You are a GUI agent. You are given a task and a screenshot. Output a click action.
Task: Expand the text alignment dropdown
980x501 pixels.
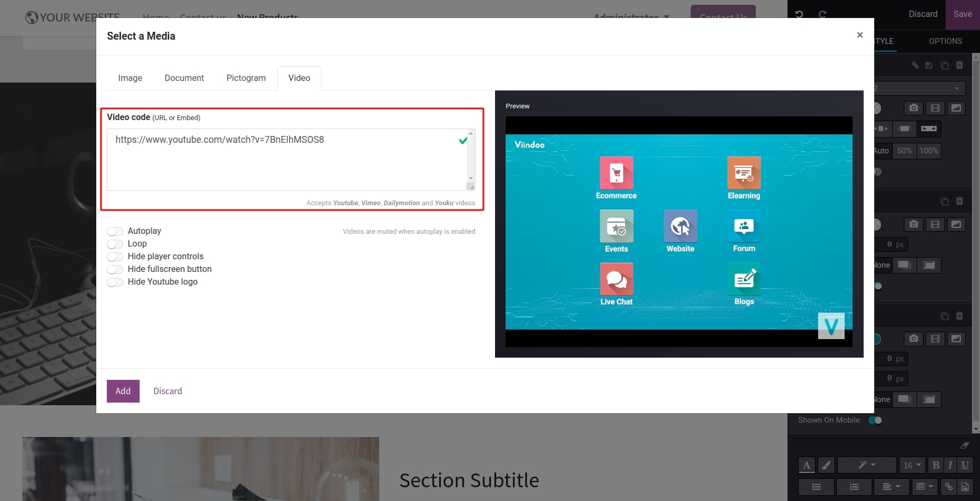tap(892, 487)
